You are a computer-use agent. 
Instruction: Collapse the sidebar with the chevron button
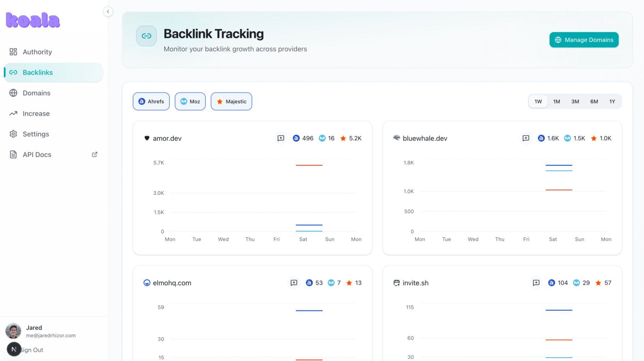(108, 11)
